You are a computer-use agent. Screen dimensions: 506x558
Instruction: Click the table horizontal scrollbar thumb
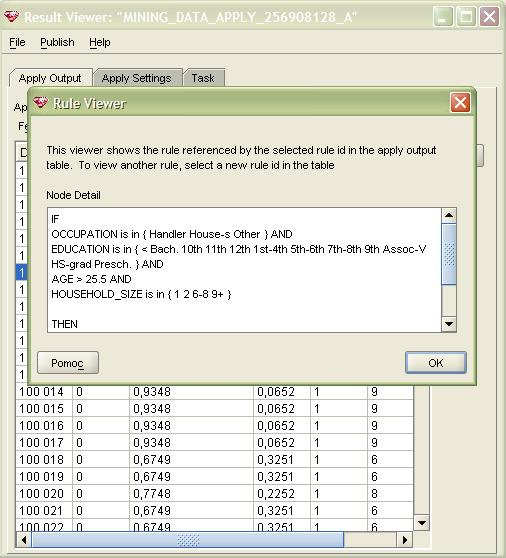pyautogui.click(x=188, y=540)
